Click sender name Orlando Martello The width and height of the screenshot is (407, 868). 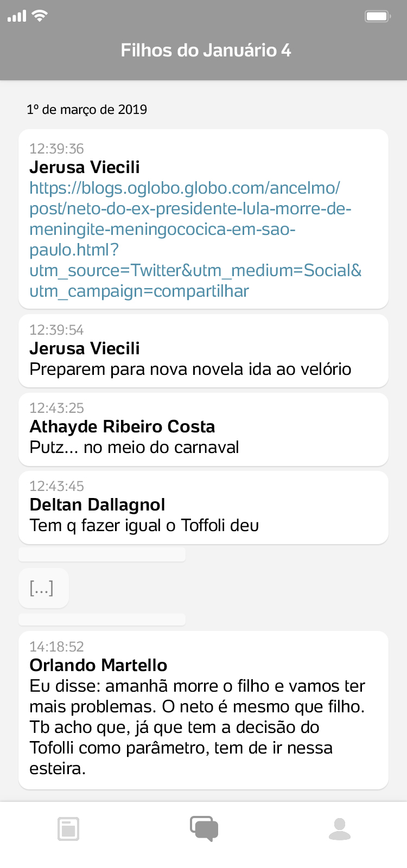(98, 666)
